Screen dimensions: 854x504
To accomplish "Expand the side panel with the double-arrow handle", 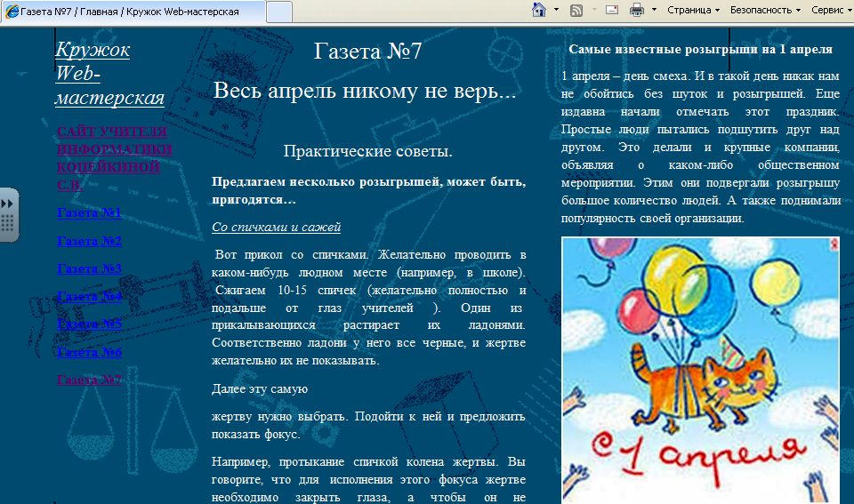I will click(8, 214).
